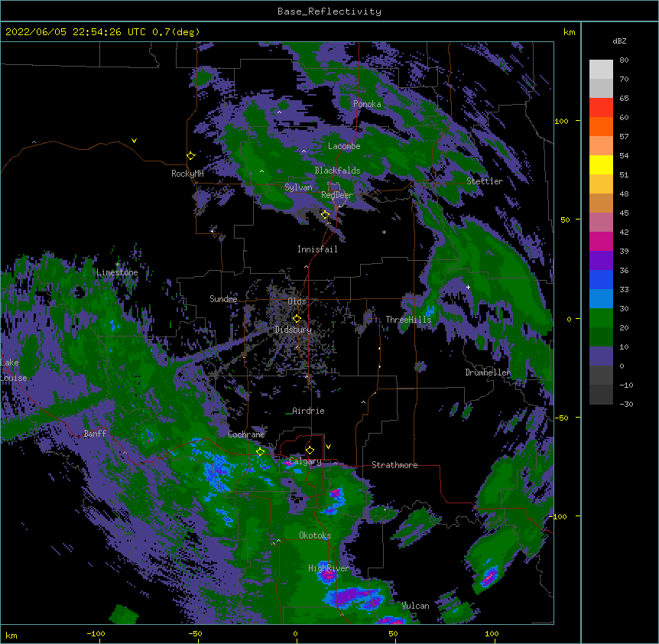659x644 pixels.
Task: Click the -100 tick label on bottom axis
Action: coord(96,633)
